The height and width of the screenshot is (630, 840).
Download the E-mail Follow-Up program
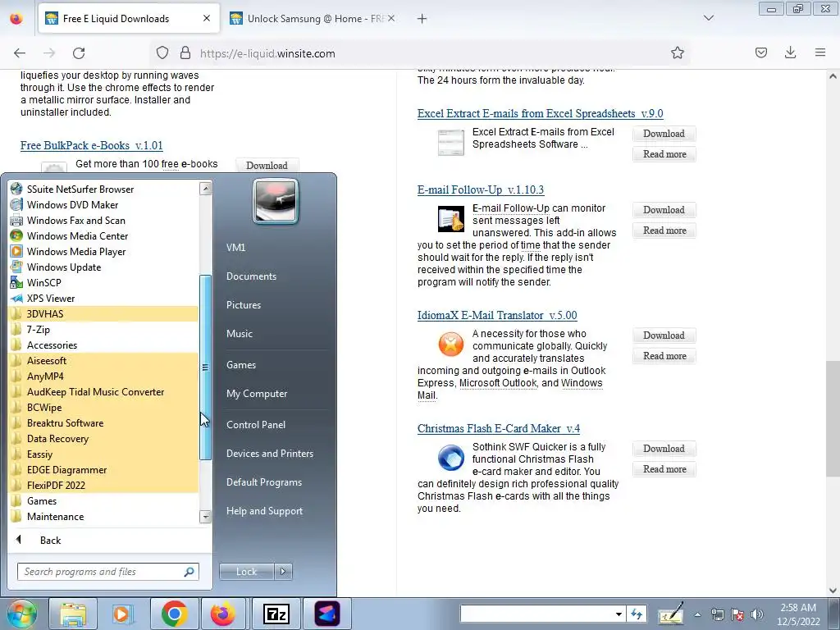point(664,210)
